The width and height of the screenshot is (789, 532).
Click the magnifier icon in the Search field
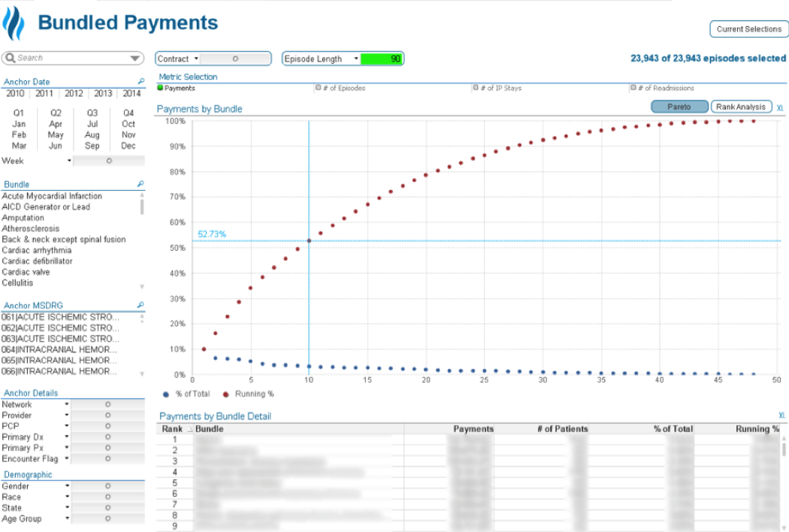[11, 57]
